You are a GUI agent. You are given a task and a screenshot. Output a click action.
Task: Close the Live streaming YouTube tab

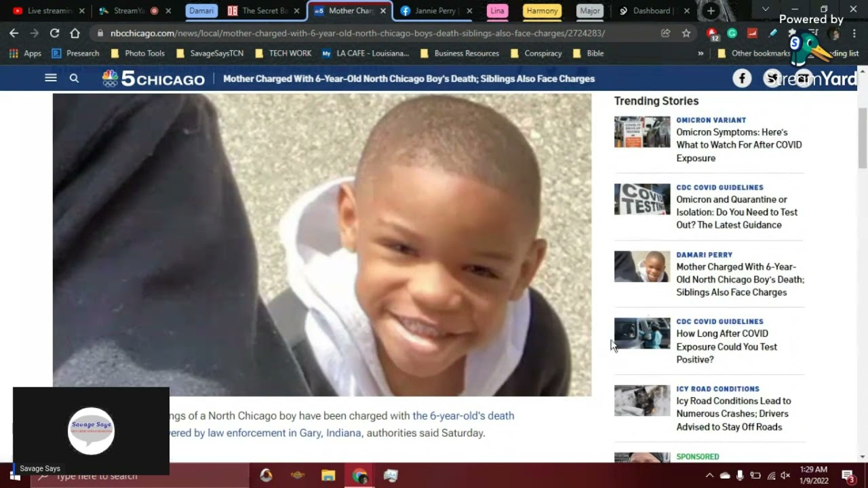click(x=81, y=11)
